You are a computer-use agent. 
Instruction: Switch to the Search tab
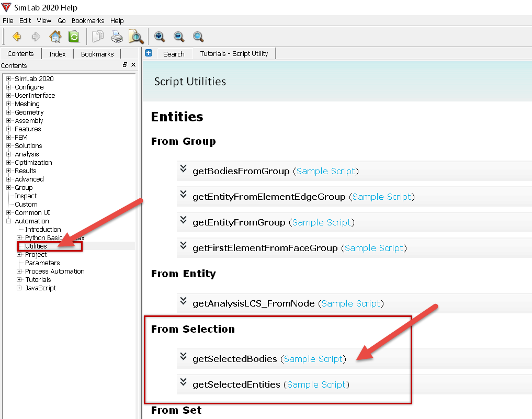pyautogui.click(x=174, y=53)
